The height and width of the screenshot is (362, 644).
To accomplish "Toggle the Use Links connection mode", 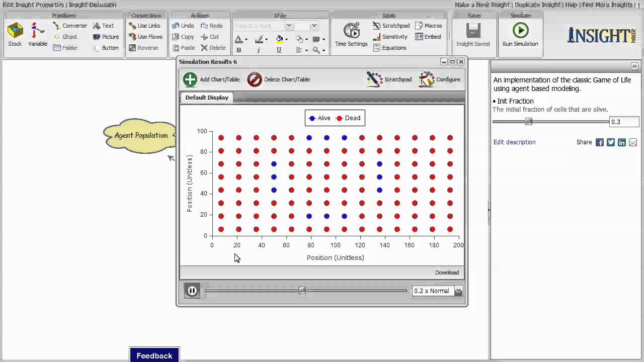I will coord(144,26).
